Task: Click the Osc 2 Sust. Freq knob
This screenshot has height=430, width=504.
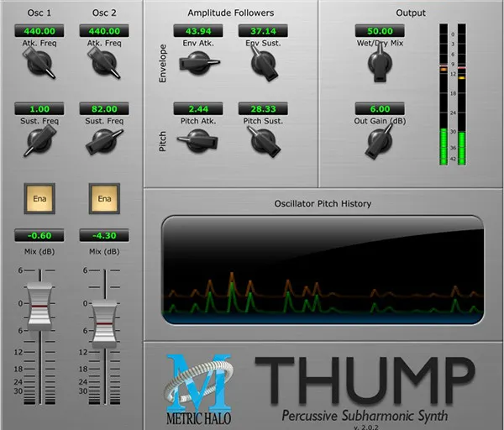Action: [104, 140]
